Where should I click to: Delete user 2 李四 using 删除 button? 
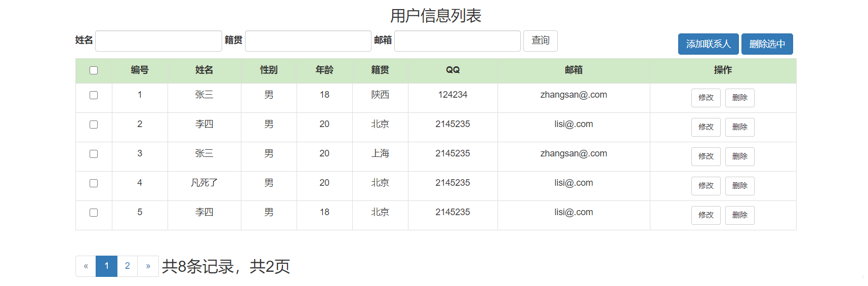pyautogui.click(x=739, y=127)
